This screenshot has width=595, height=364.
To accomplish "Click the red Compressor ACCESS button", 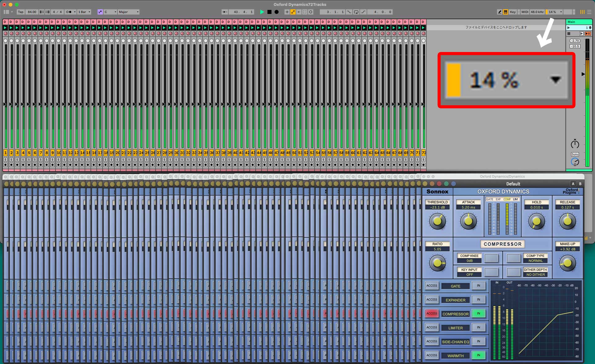I will pyautogui.click(x=432, y=314).
